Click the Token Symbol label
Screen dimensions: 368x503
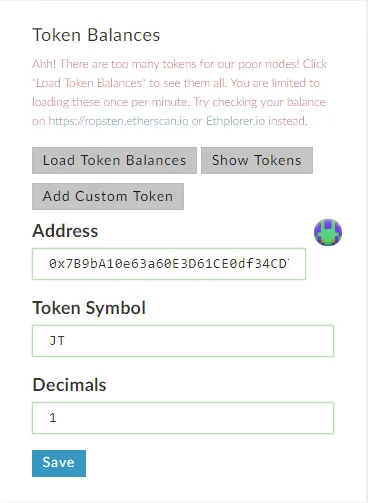89,308
